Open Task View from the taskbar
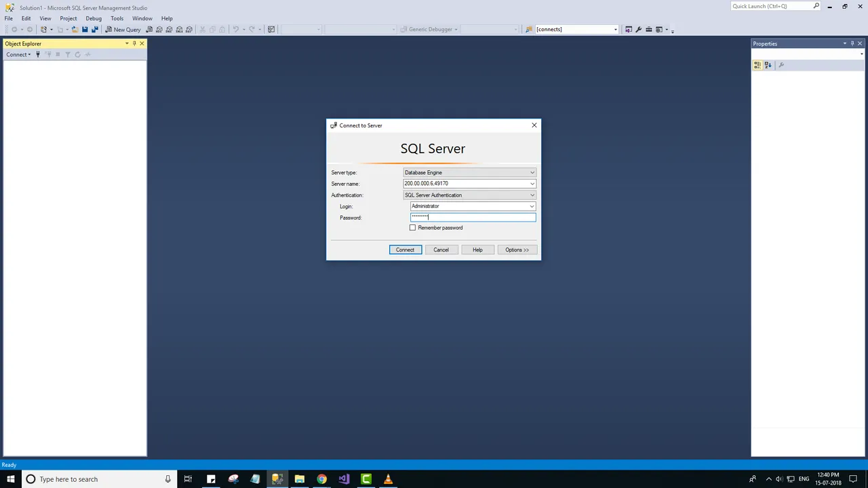868x488 pixels. point(188,479)
